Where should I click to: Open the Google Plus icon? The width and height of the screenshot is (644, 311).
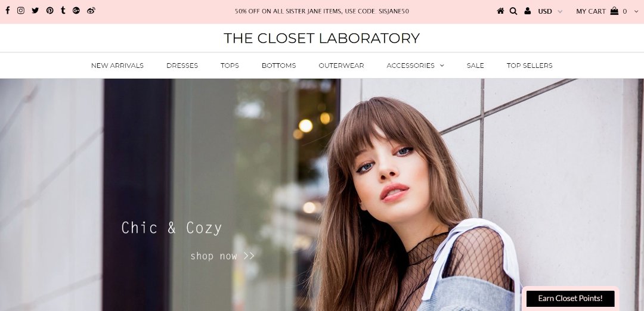[76, 11]
